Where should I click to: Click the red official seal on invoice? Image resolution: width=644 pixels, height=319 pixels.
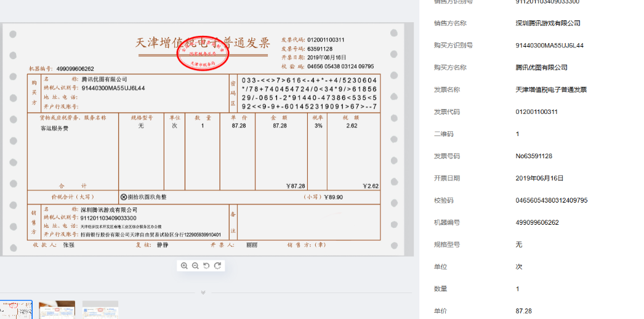coord(203,54)
